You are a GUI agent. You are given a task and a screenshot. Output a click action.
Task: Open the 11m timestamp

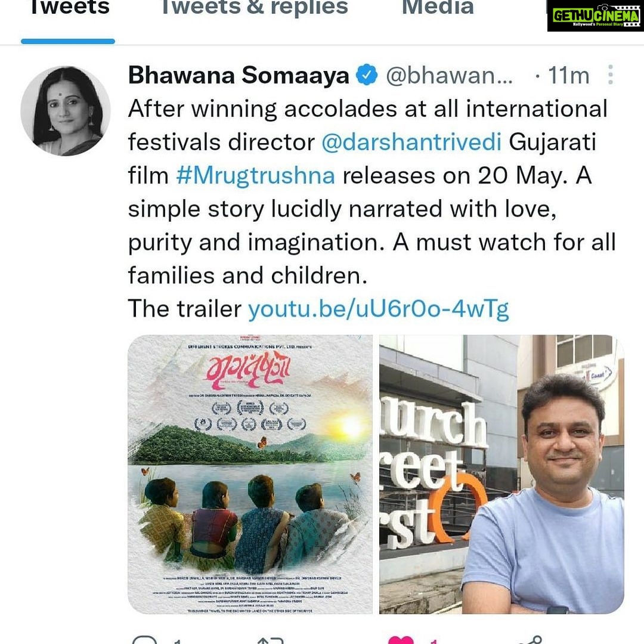(569, 76)
